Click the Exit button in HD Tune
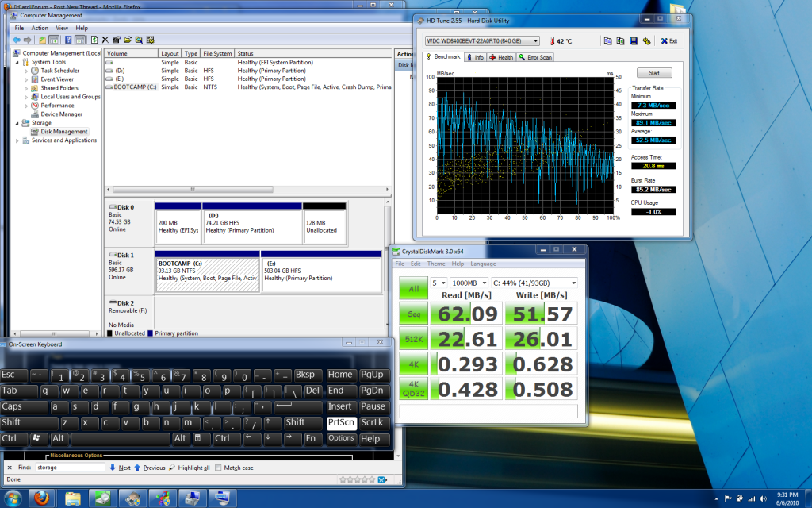 point(669,41)
